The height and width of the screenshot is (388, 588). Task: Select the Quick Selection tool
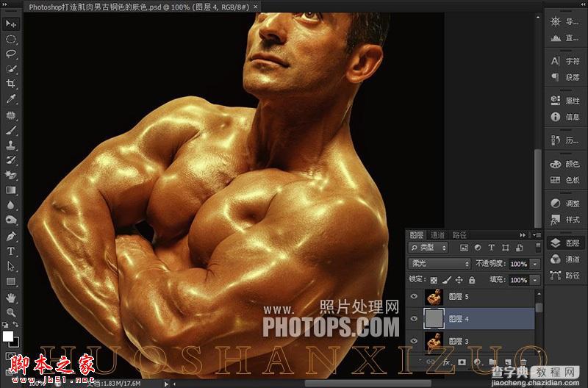click(x=11, y=68)
